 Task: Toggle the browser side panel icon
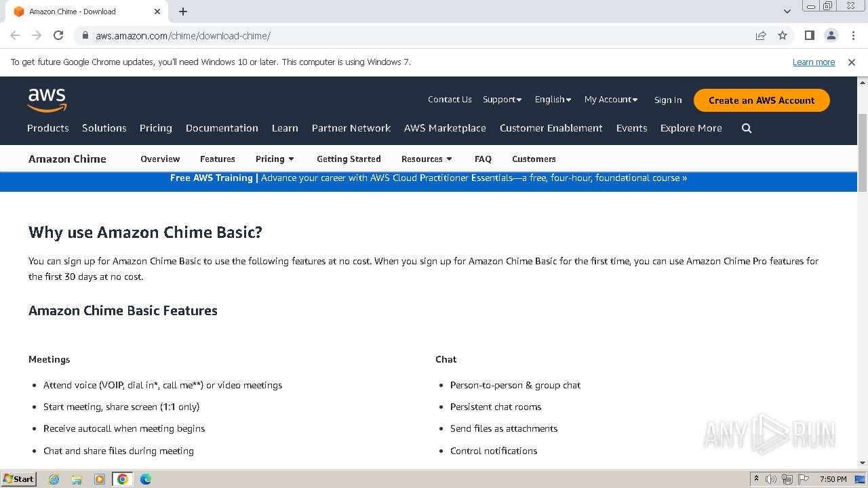pyautogui.click(x=810, y=36)
